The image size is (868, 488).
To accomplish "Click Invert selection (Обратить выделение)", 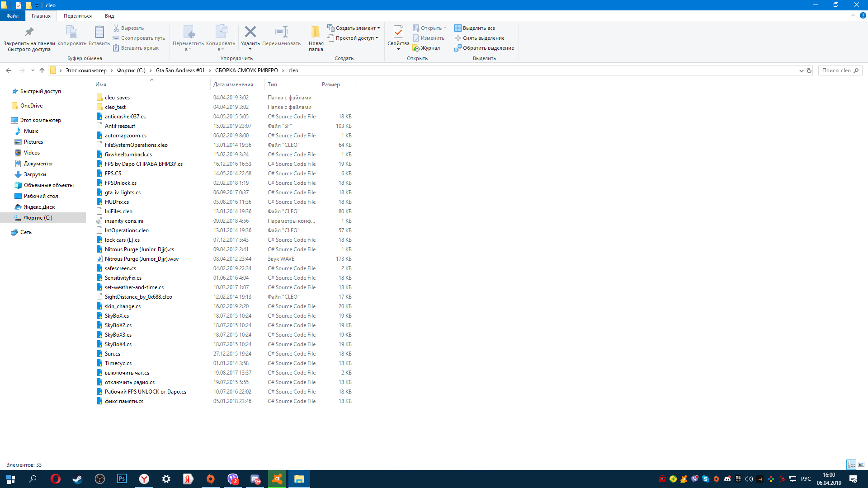I will pyautogui.click(x=484, y=48).
